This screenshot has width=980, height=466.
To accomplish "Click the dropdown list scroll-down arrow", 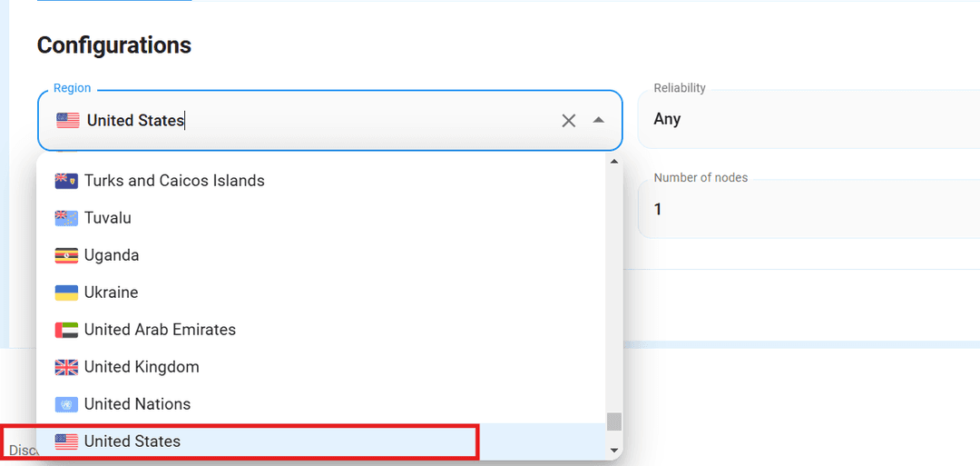I will (x=614, y=450).
